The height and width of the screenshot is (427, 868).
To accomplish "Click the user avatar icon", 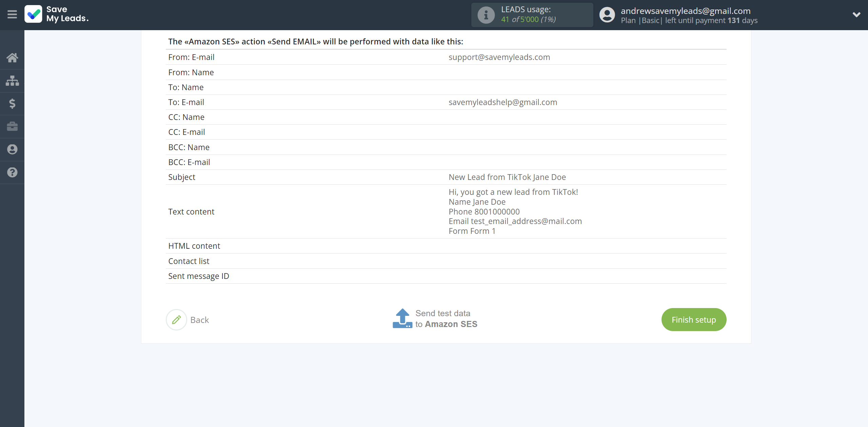I will point(607,15).
